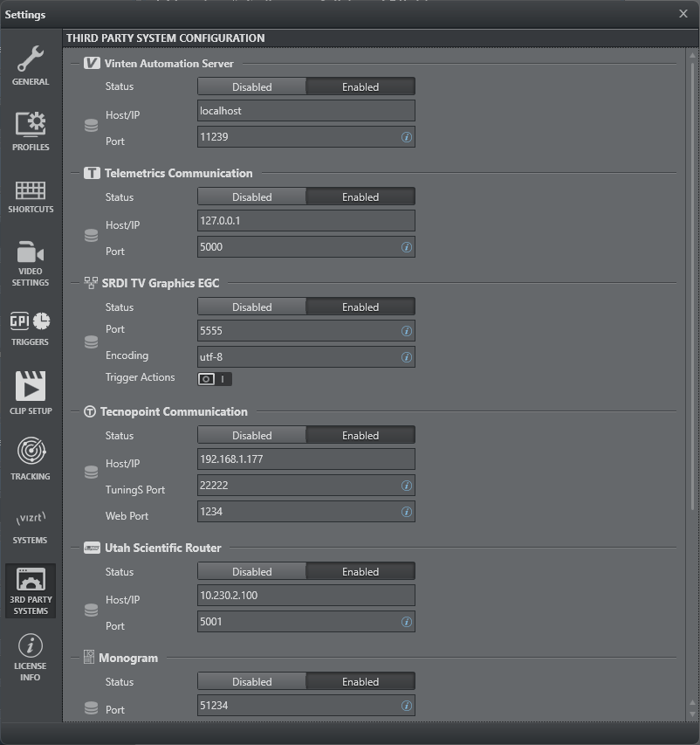
Task: Disable SRDI TV Graphics EGC
Action: pos(251,307)
